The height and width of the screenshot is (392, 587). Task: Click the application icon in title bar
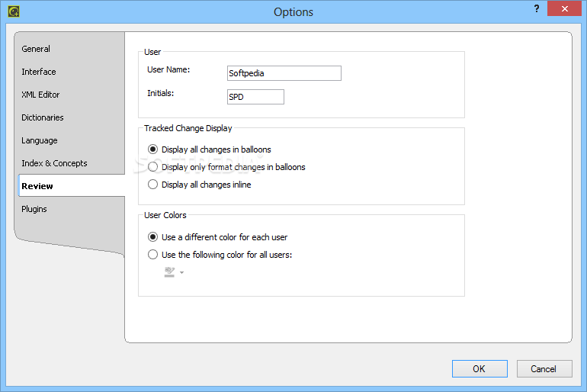(14, 11)
